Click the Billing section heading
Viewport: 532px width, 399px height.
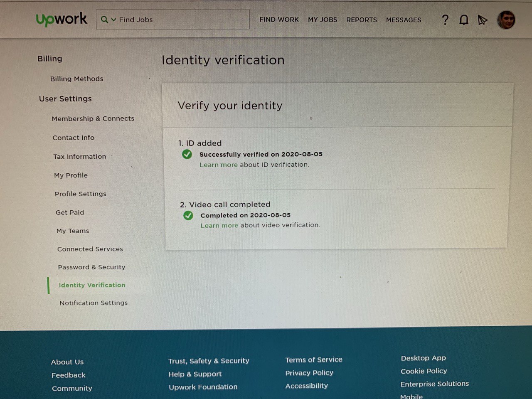click(x=50, y=59)
